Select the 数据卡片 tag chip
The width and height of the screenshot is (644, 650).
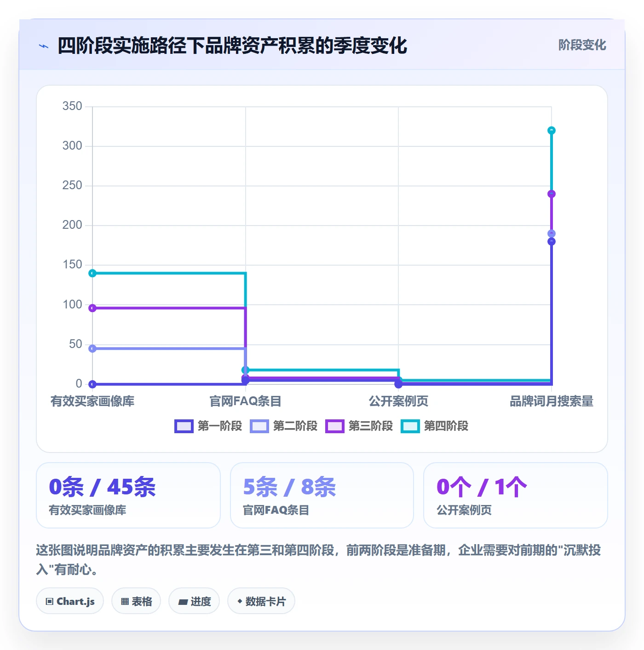pyautogui.click(x=261, y=601)
